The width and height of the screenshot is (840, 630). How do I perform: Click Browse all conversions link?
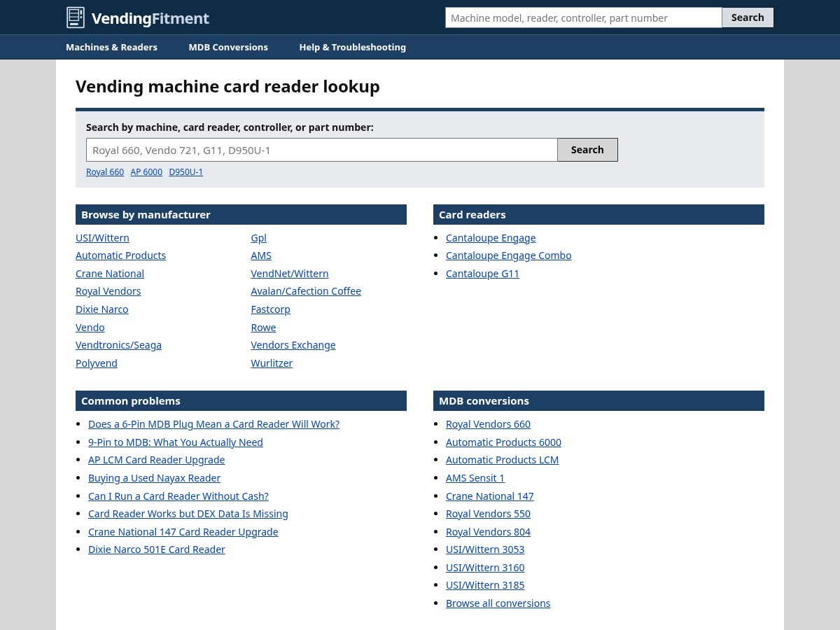click(498, 603)
